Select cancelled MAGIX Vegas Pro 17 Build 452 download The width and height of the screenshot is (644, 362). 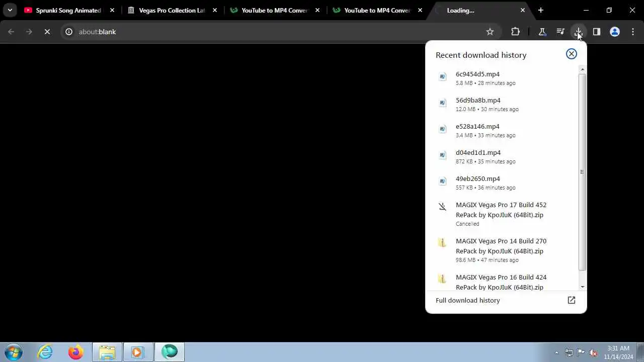pyautogui.click(x=502, y=215)
